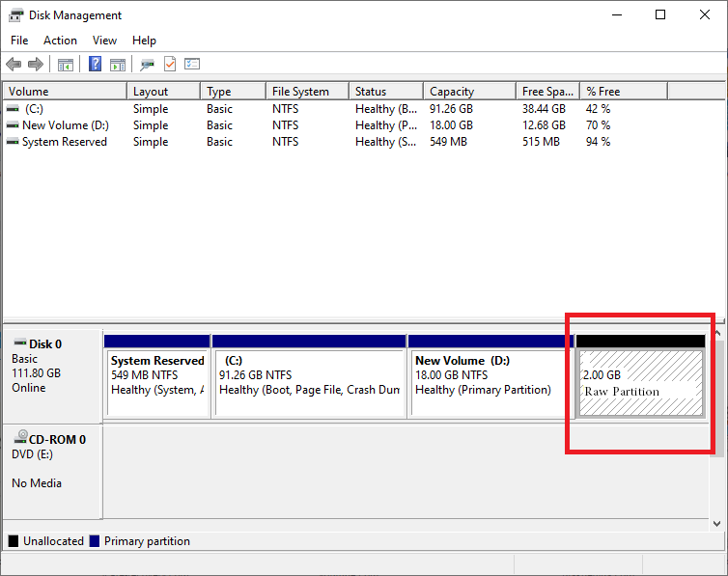Screen dimensions: 728x576
Task: Sort by the Status column header
Action: coord(386,92)
